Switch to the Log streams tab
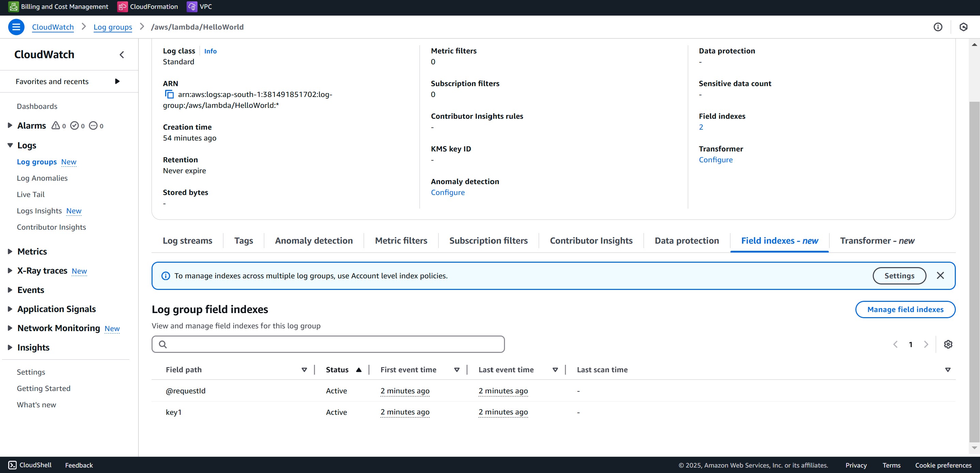980x473 pixels. click(x=187, y=240)
